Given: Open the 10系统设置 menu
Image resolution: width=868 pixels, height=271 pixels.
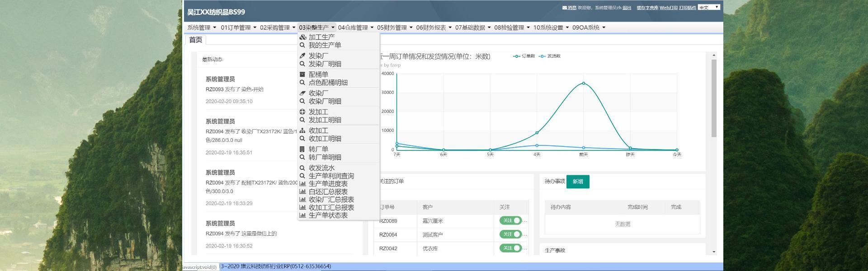Looking at the screenshot, I should (x=551, y=28).
